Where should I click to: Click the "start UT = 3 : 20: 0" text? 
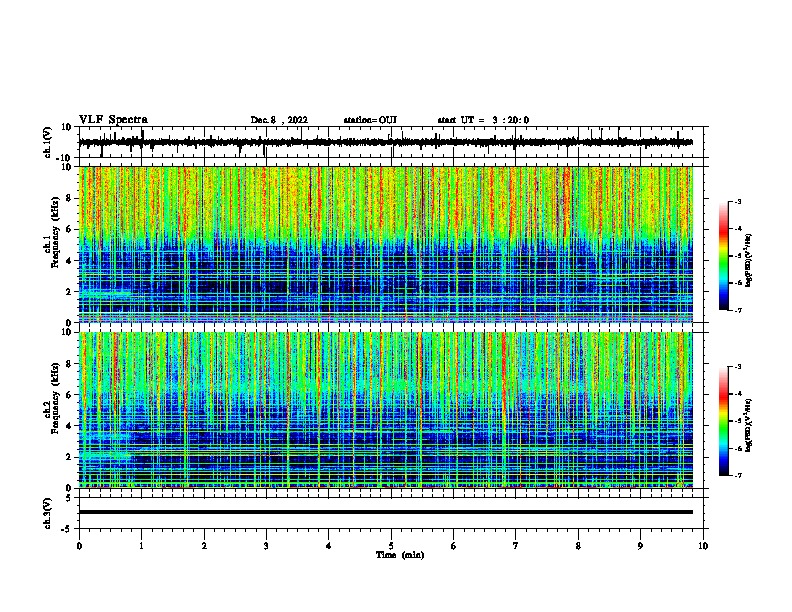(x=483, y=120)
